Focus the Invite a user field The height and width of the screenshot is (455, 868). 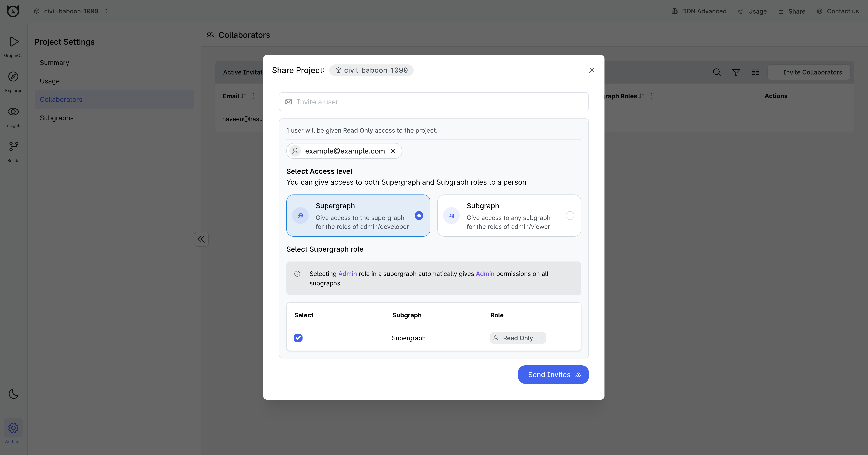coord(434,102)
